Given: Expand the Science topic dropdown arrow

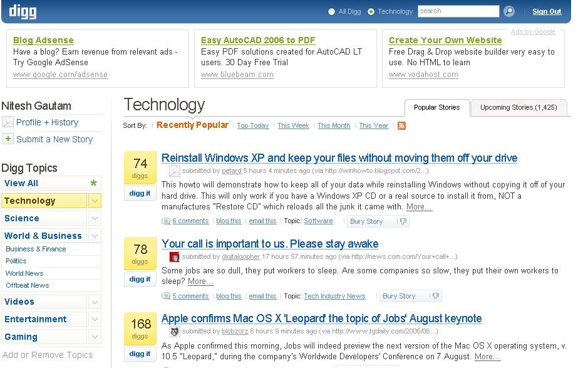Looking at the screenshot, I should (95, 218).
